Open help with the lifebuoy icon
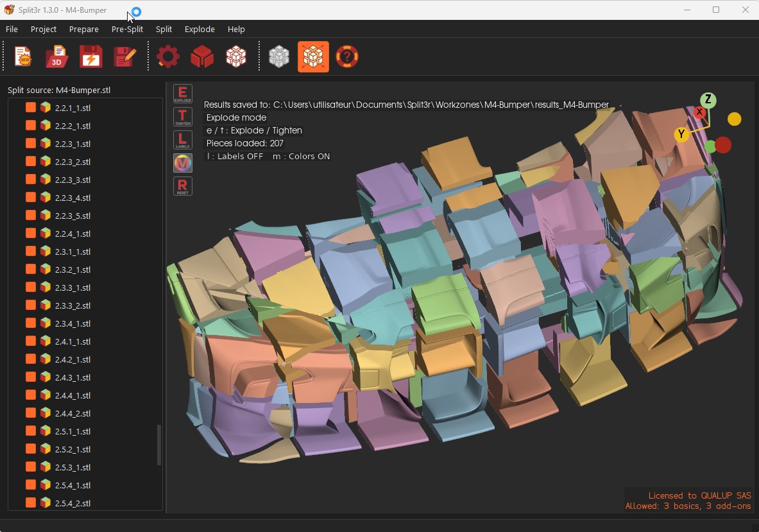This screenshot has height=532, width=759. [x=347, y=56]
